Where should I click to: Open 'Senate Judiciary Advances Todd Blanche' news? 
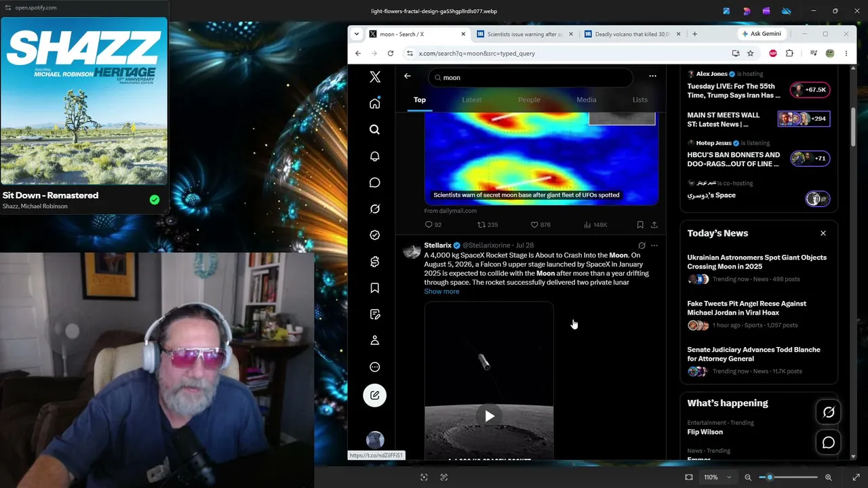click(x=754, y=354)
